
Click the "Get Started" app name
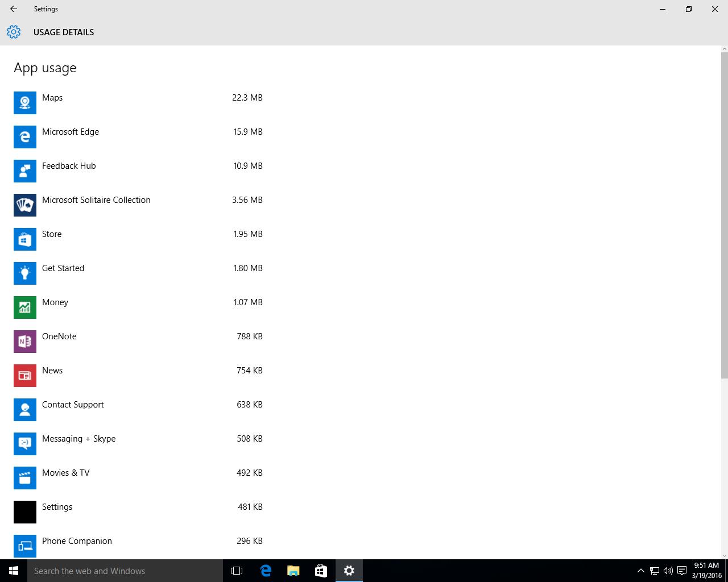pos(63,268)
